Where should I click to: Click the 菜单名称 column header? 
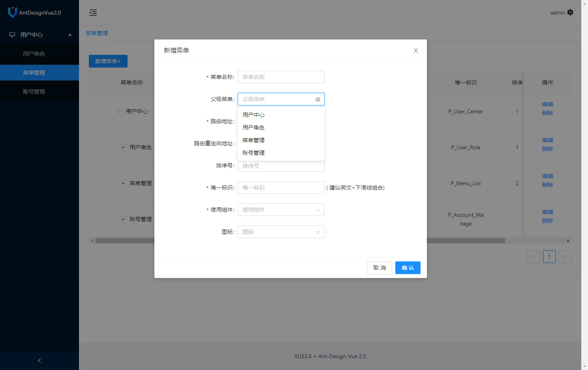(x=132, y=83)
